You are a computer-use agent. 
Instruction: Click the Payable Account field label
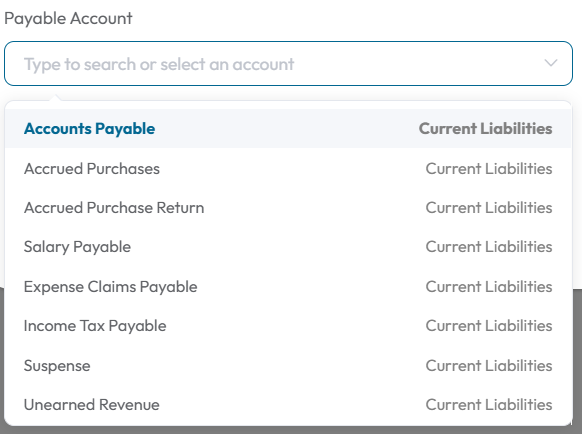(x=68, y=19)
